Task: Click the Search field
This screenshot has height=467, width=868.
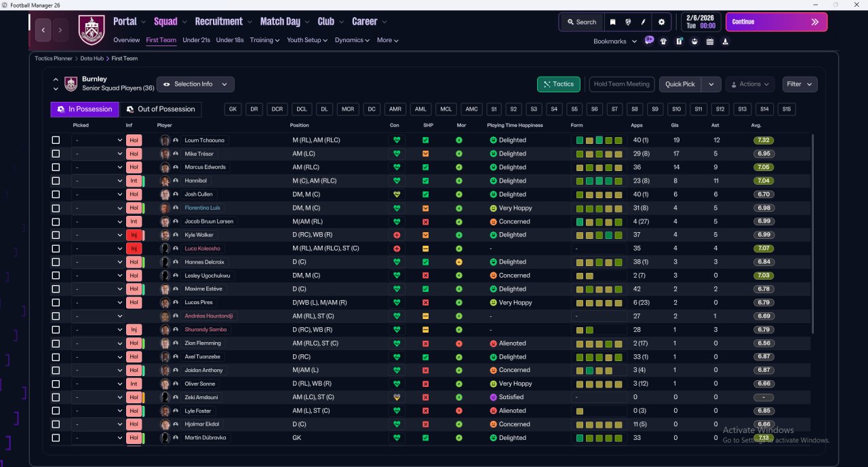Action: (581, 22)
